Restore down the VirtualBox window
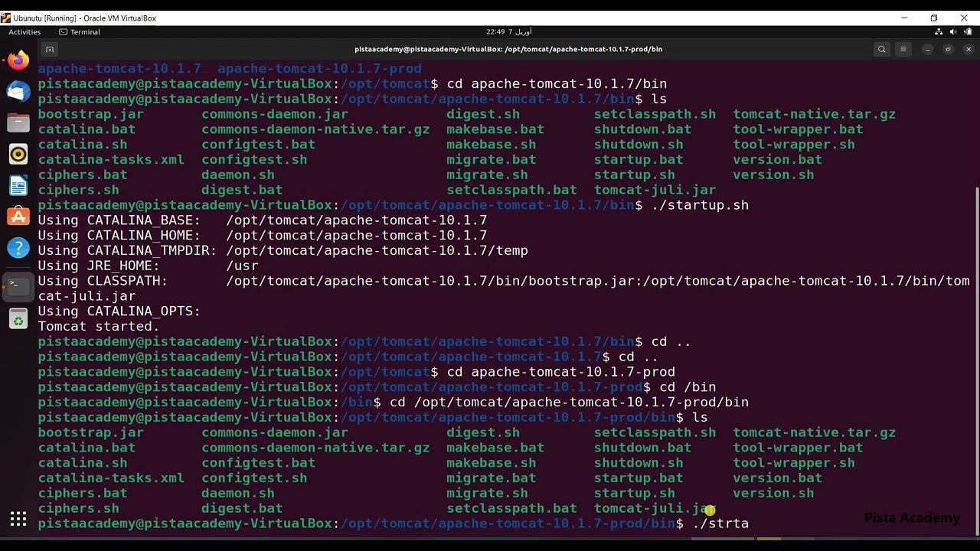980x551 pixels. (x=934, y=18)
